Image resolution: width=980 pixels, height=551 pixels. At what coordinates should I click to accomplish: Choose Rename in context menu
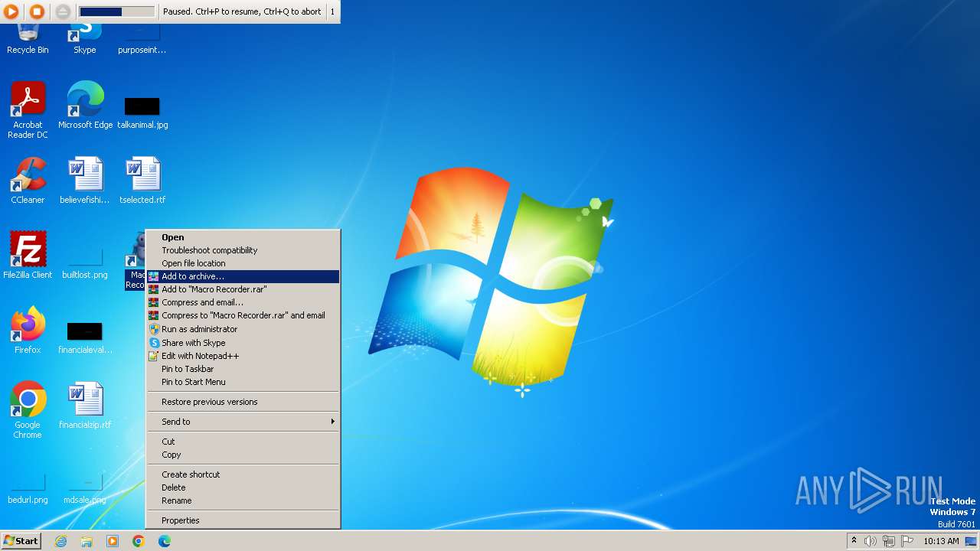coord(243,500)
